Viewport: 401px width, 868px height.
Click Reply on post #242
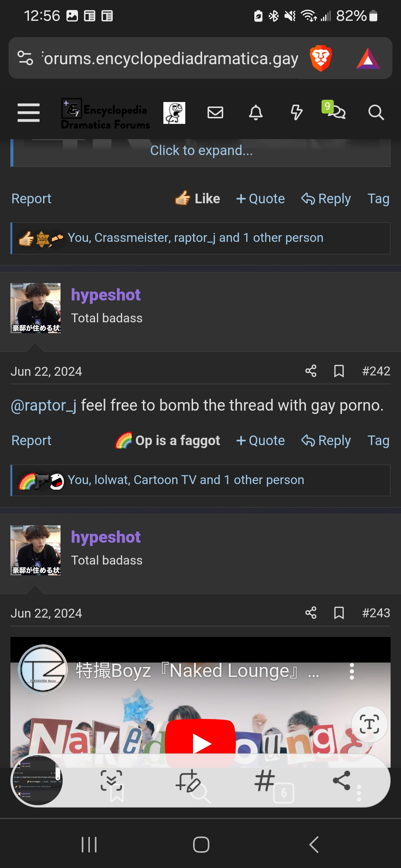pyautogui.click(x=326, y=441)
